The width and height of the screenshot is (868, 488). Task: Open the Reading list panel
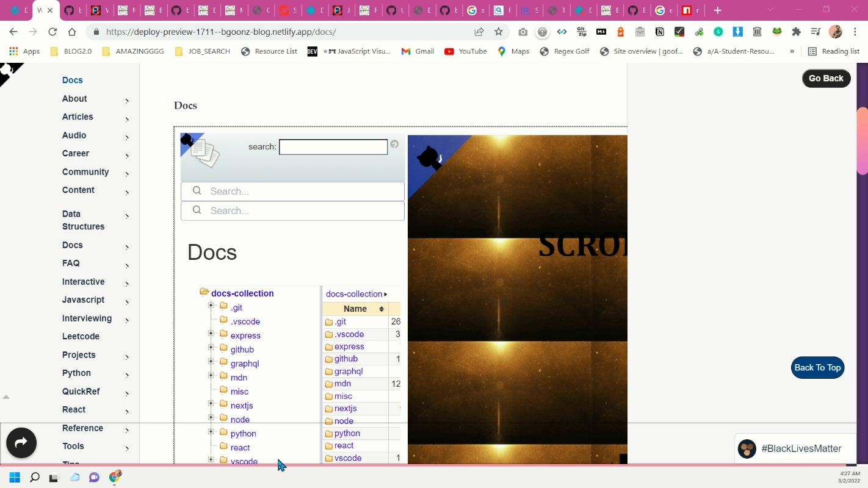pos(834,51)
